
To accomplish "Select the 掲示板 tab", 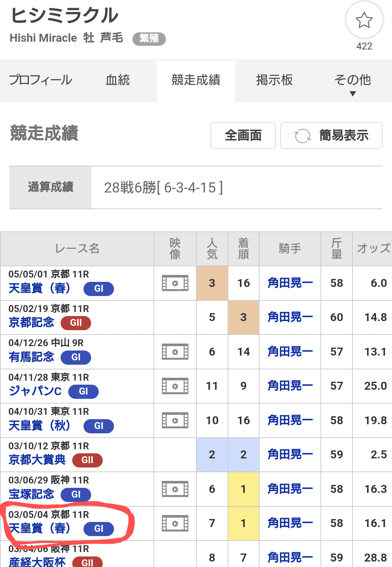I will (x=274, y=80).
